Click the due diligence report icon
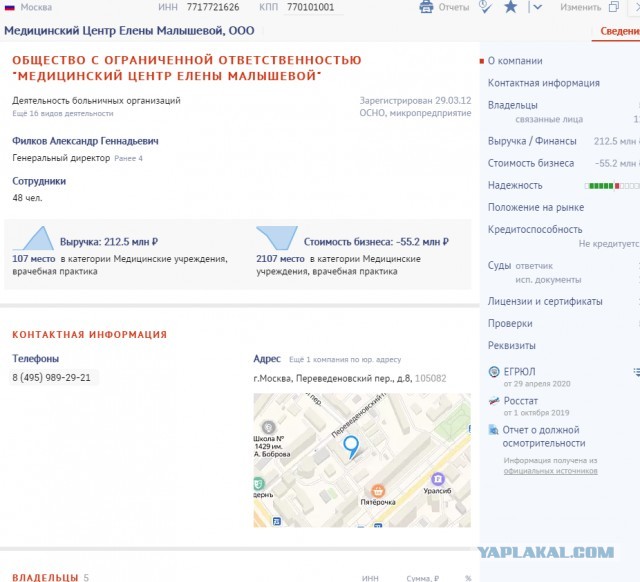This screenshot has height=582, width=640. (494, 430)
